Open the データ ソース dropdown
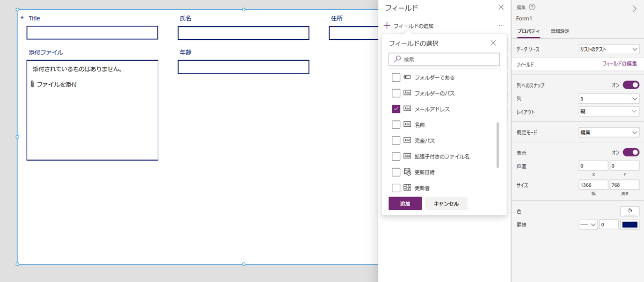Screen dimensions: 644x282 [609, 49]
